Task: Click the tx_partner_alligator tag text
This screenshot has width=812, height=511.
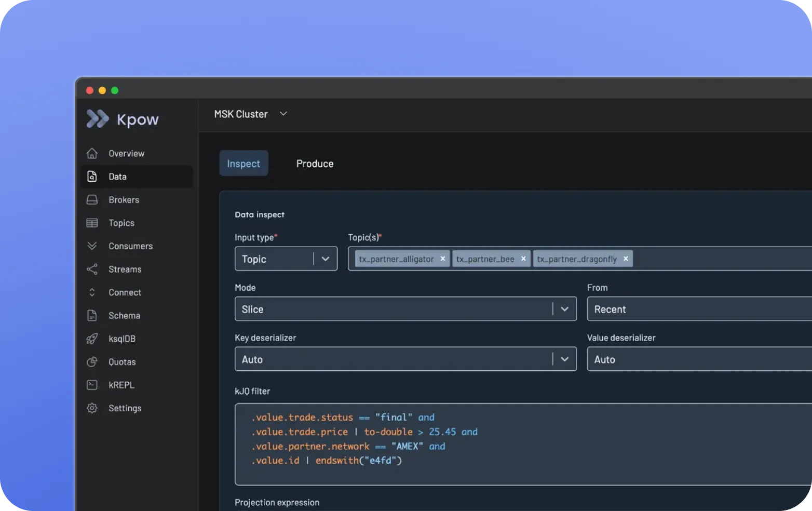Action: (396, 259)
